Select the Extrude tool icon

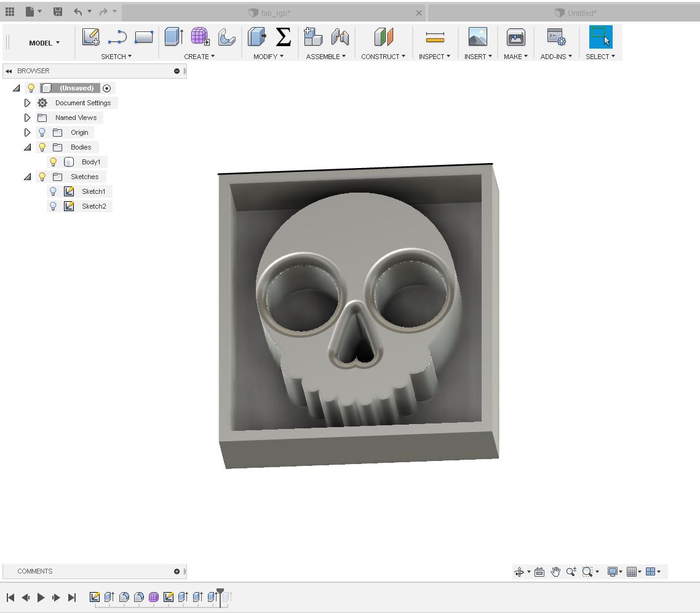tap(173, 38)
